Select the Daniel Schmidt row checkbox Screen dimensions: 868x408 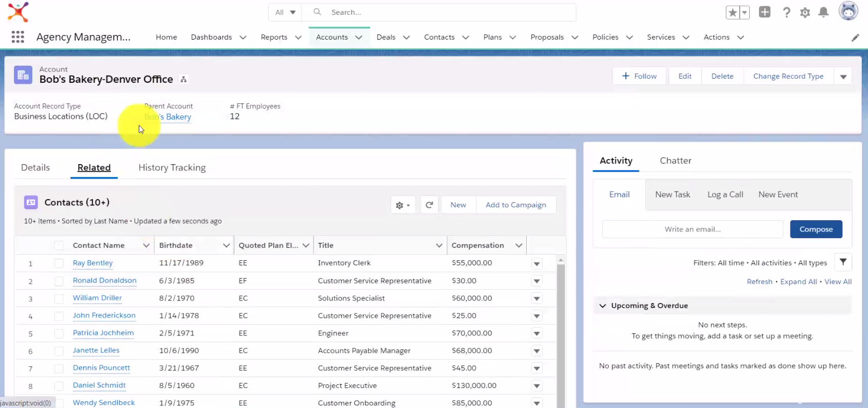click(x=59, y=386)
